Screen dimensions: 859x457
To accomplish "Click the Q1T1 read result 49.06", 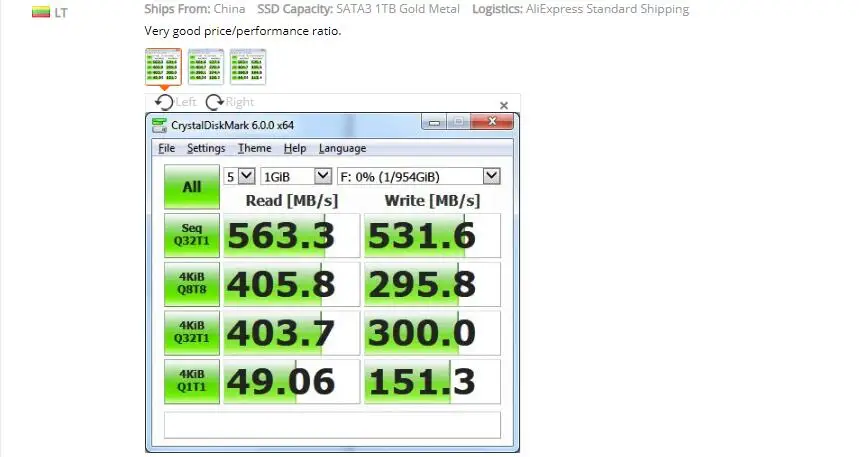I will 291,382.
